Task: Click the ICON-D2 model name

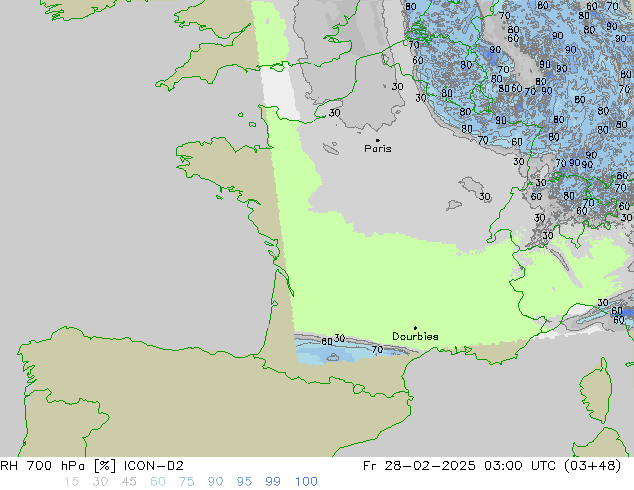Action: [x=154, y=466]
